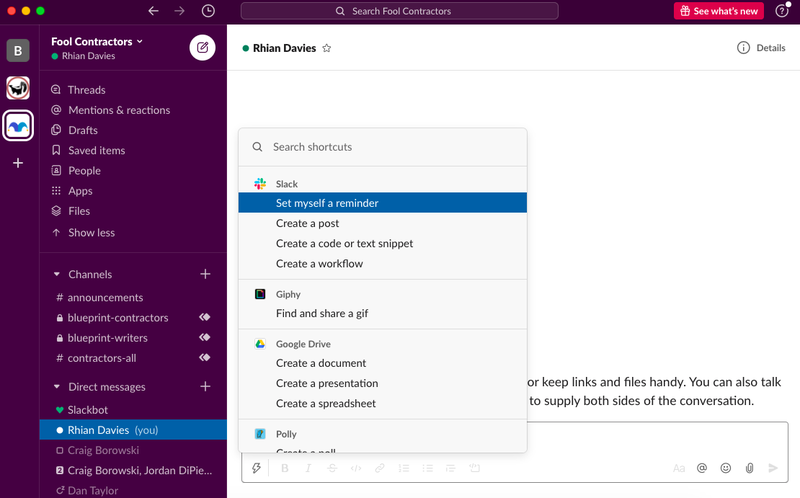Click the Search Fool Contractors bar
This screenshot has height=498, width=800.
click(x=399, y=11)
